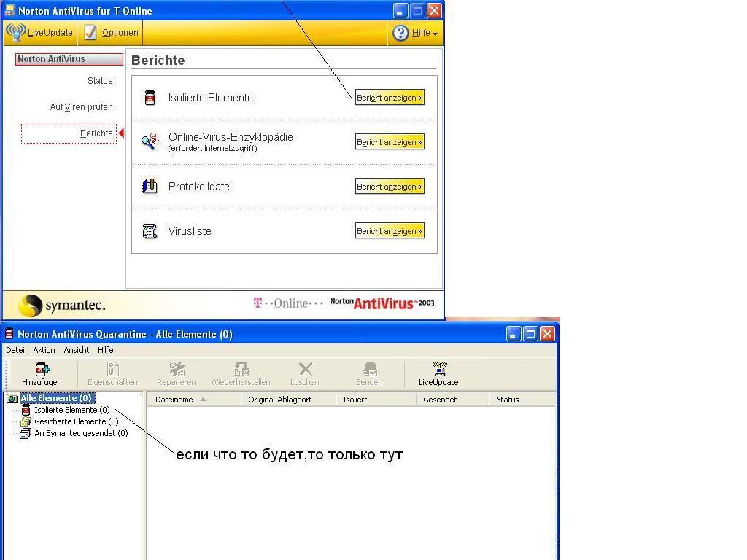747x560 pixels.
Task: Minimize the Norton AntiVirus Quarantine window
Action: 514,333
